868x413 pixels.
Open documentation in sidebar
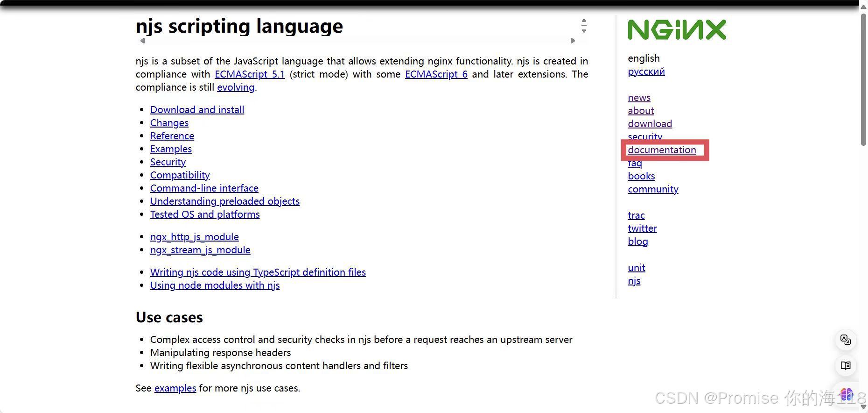pyautogui.click(x=662, y=150)
